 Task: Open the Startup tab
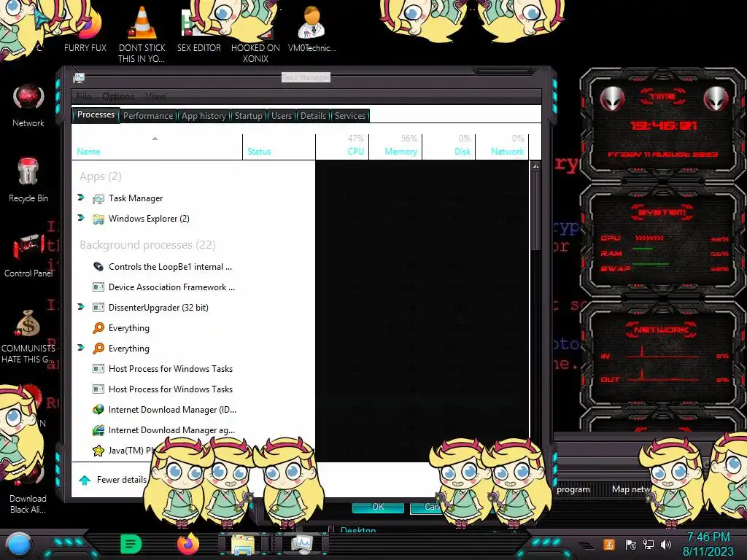coord(248,116)
